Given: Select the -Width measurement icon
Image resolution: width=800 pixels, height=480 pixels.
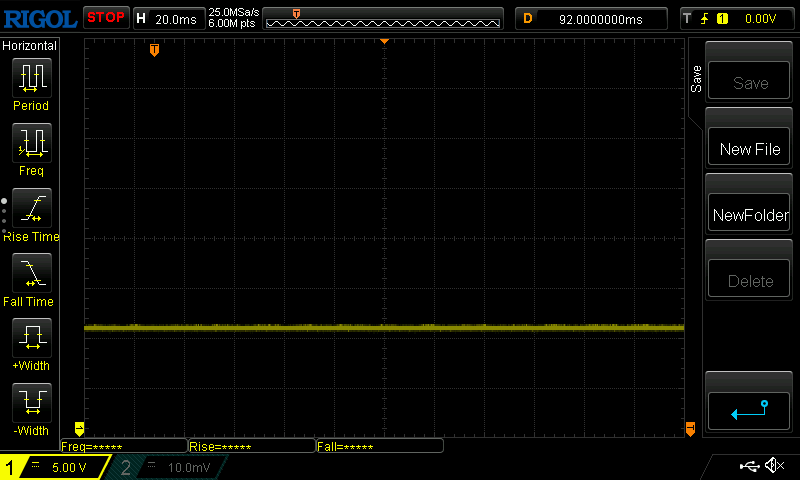Looking at the screenshot, I should coord(32,402).
